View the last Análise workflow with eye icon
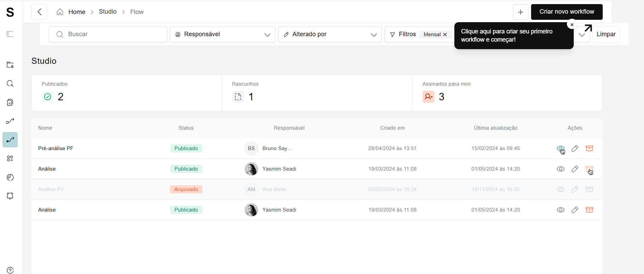This screenshot has height=274, width=644. [560, 210]
